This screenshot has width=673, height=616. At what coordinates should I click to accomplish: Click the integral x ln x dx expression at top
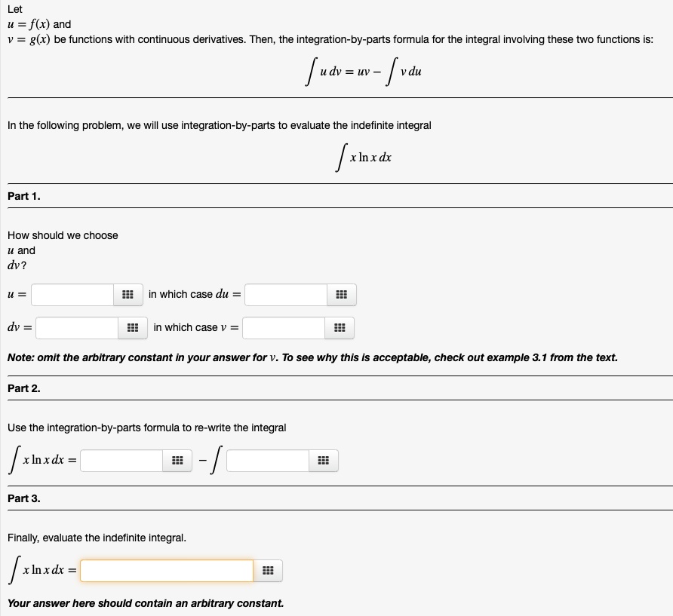point(364,158)
